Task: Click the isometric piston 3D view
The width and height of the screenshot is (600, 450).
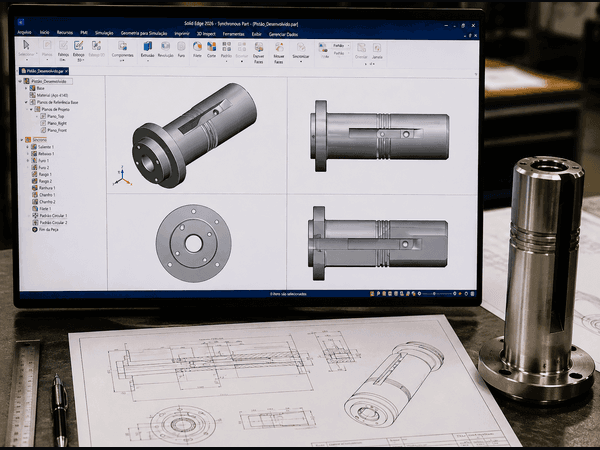Action: (194, 135)
